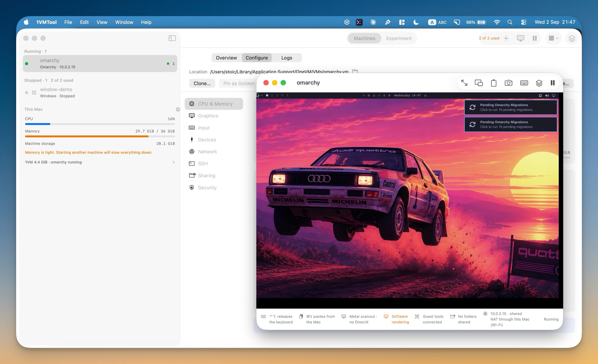Screen dimensions: 598x364
Task: Click the plus icon to add a machine
Action: (x=506, y=38)
